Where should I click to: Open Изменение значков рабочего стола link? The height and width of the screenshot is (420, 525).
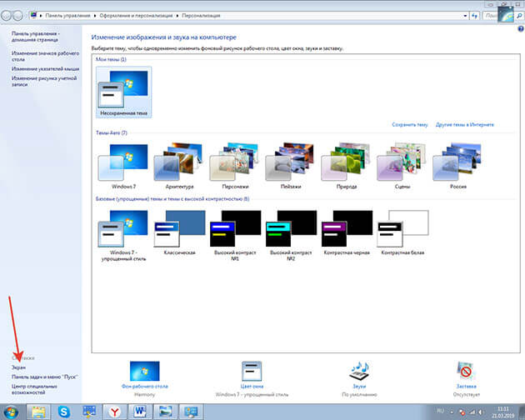[x=45, y=57]
